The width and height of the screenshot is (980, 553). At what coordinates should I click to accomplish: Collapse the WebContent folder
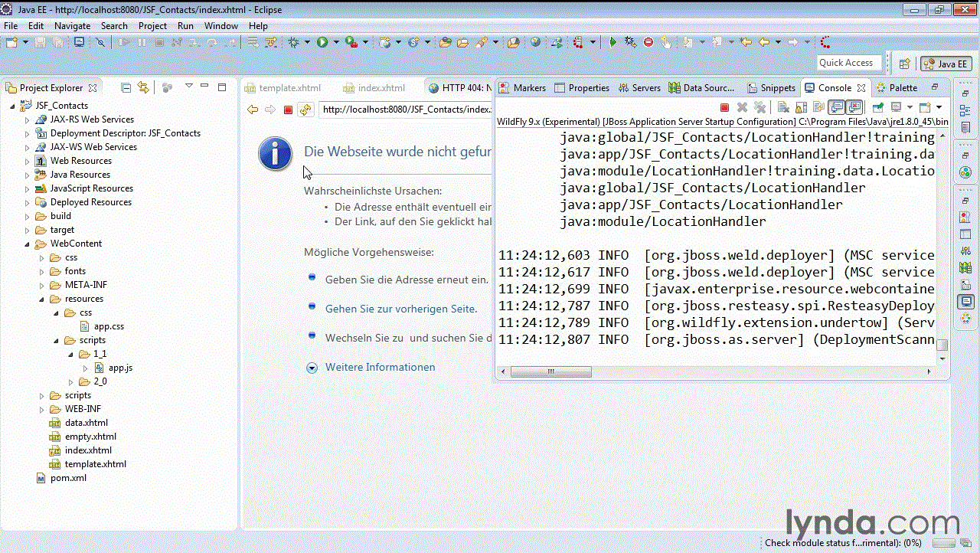[27, 244]
